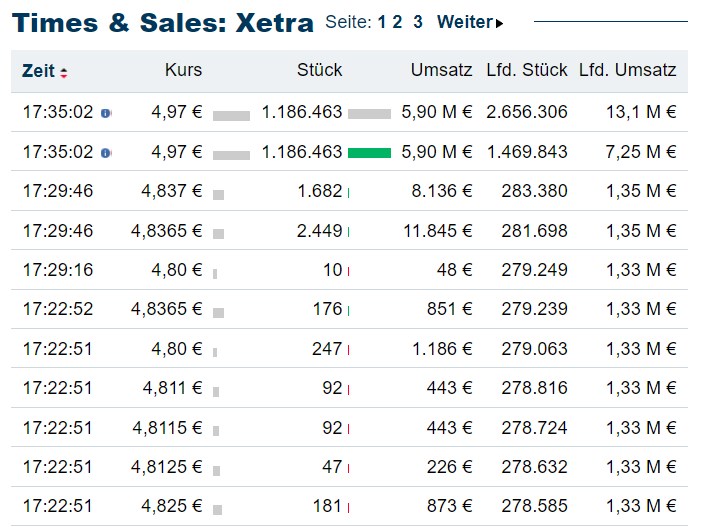
Task: Select the 278.585 Lfd. Stück value
Action: click(x=535, y=506)
